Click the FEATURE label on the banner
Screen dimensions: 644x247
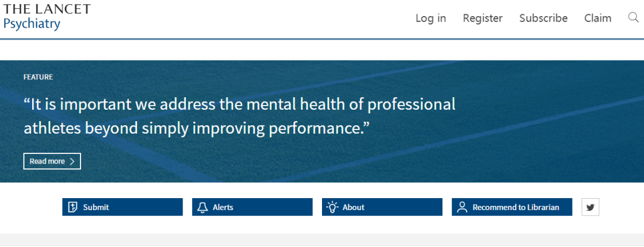pos(38,77)
